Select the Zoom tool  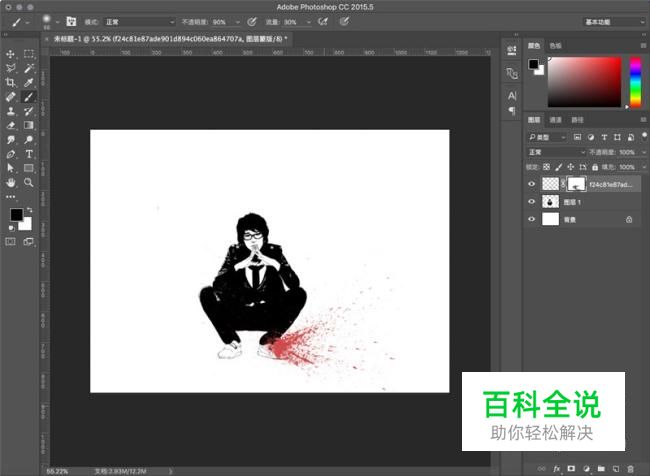[29, 182]
